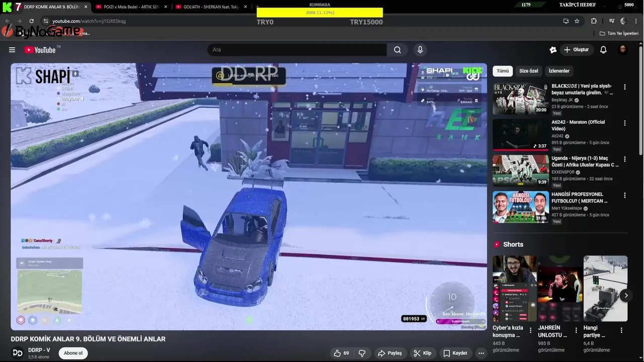
Task: Go to the YouTube home logo
Action: [x=40, y=50]
